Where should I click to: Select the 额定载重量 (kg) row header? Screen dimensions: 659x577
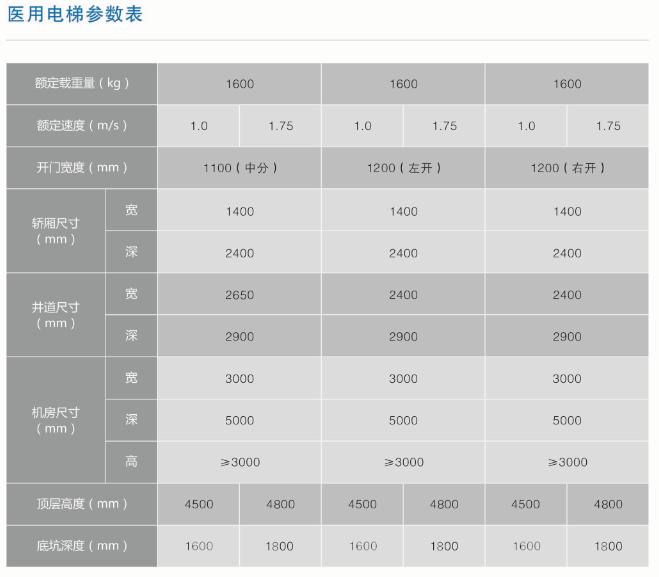tap(82, 84)
